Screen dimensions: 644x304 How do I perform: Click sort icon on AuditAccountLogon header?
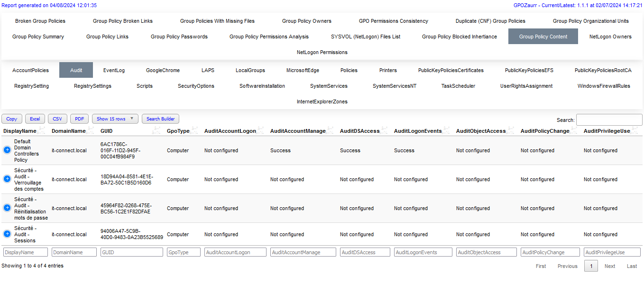[261, 131]
